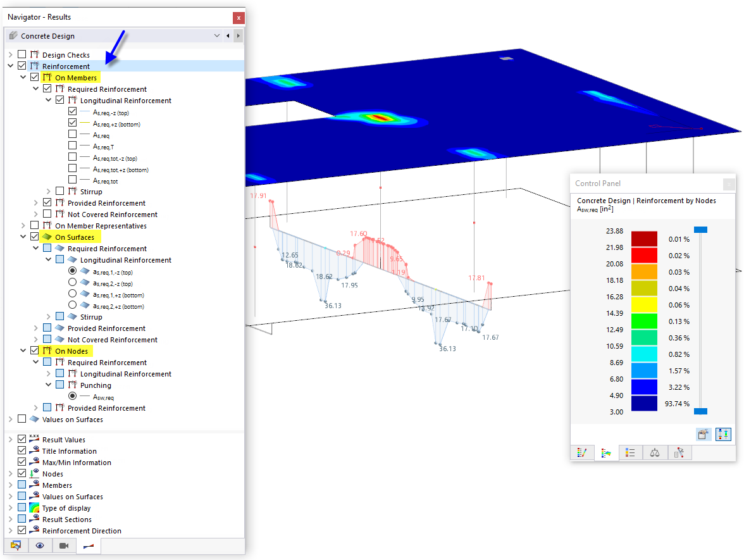Enable the As,req checkbox

pos(73,134)
